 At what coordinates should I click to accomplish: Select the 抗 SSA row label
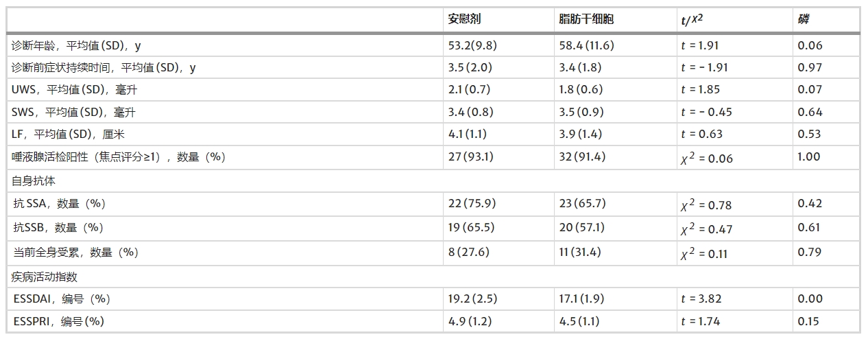pos(60,204)
